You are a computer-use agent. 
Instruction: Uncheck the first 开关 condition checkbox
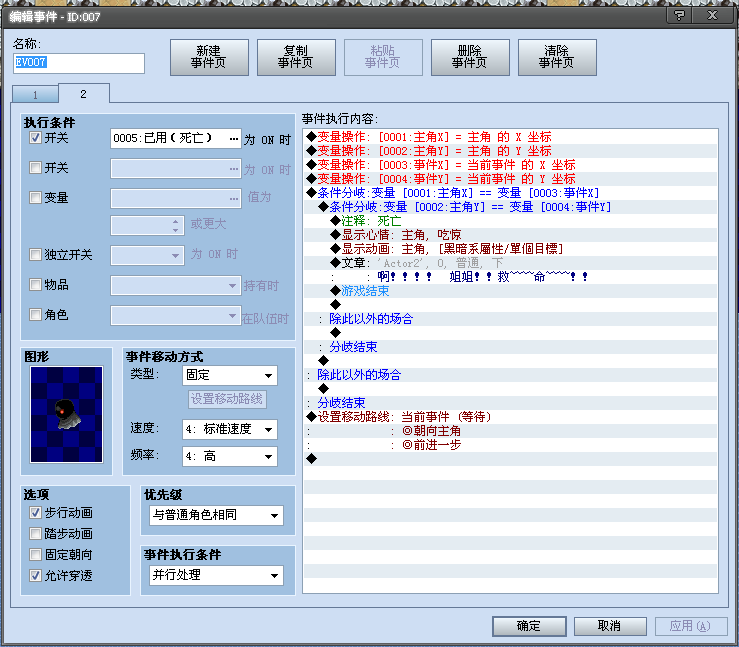(35, 138)
